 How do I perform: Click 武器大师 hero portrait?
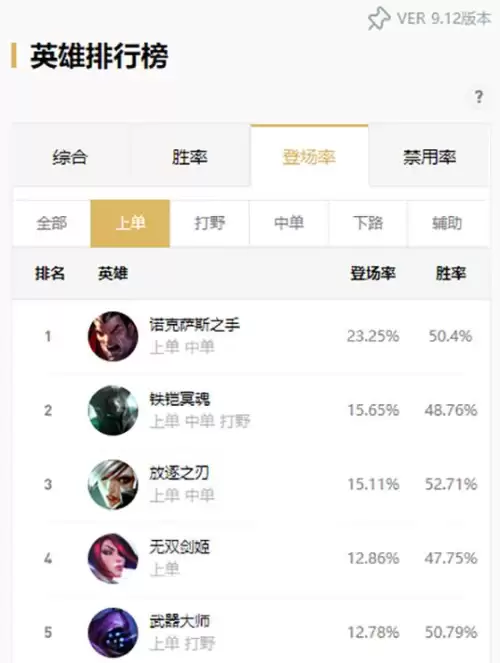[x=113, y=632]
